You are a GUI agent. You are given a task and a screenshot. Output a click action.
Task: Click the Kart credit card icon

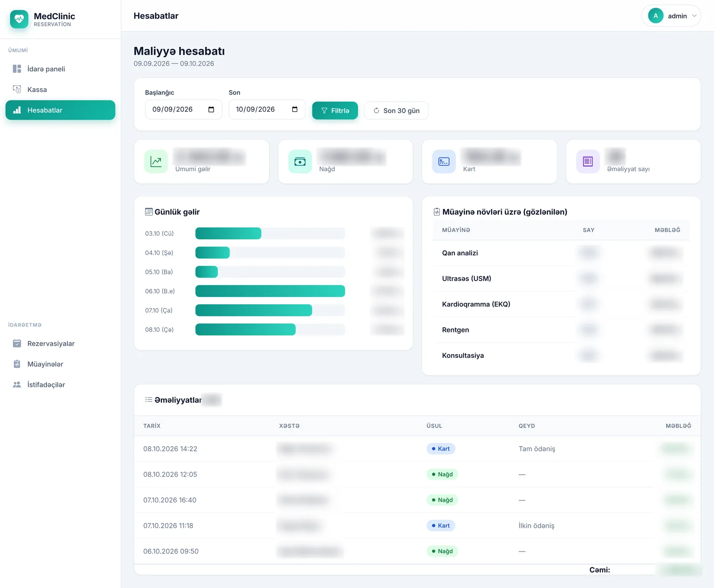coord(444,161)
